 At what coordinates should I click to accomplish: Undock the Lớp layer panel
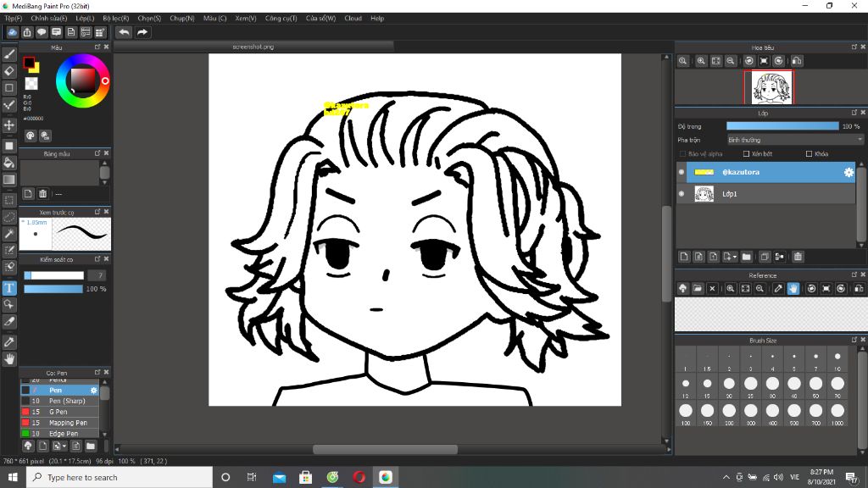(854, 113)
